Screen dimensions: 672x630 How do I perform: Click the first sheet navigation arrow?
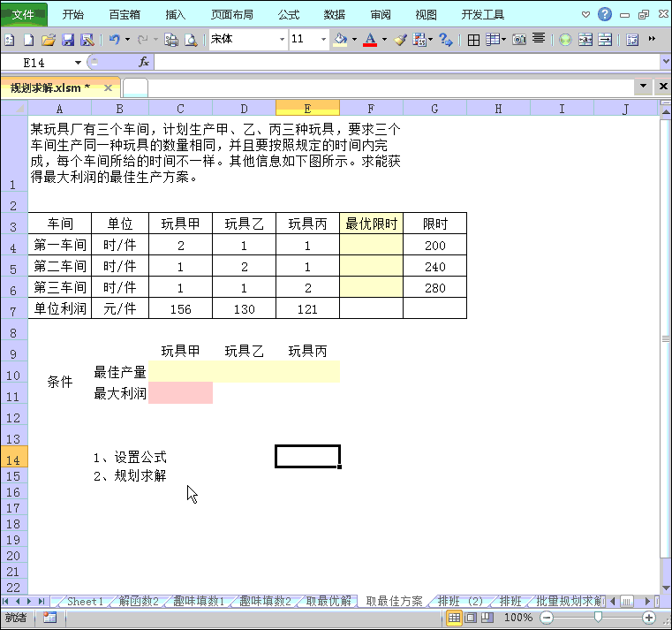pyautogui.click(x=5, y=601)
